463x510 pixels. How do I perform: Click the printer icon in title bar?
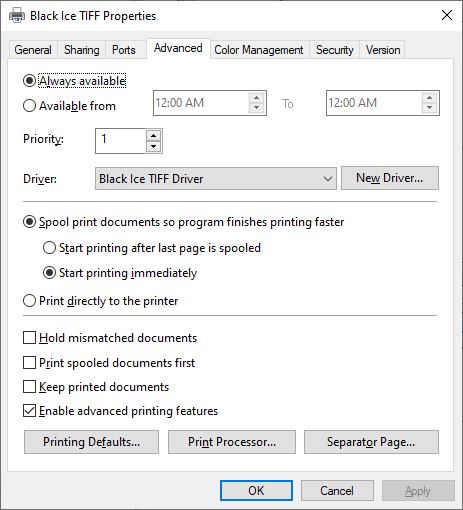point(17,15)
